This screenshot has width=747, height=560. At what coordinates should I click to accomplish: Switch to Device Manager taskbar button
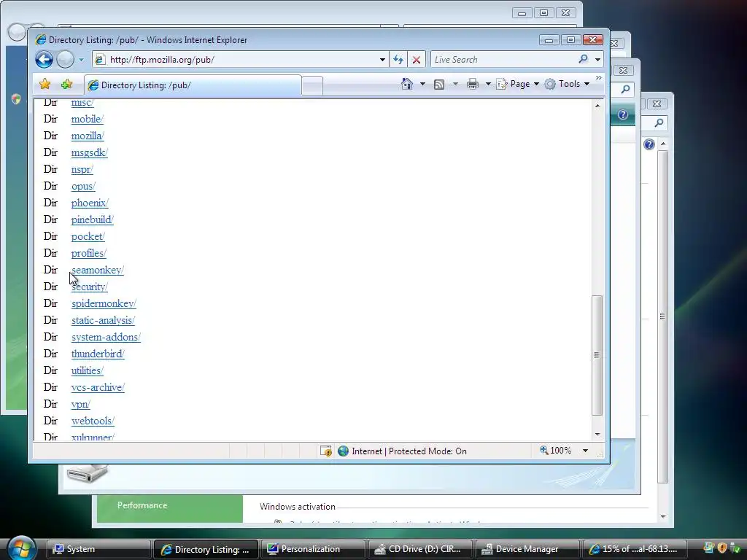pyautogui.click(x=527, y=549)
